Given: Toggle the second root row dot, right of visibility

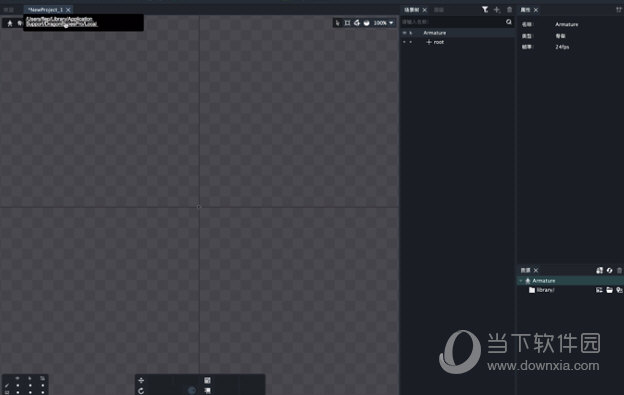Looking at the screenshot, I should tap(411, 42).
